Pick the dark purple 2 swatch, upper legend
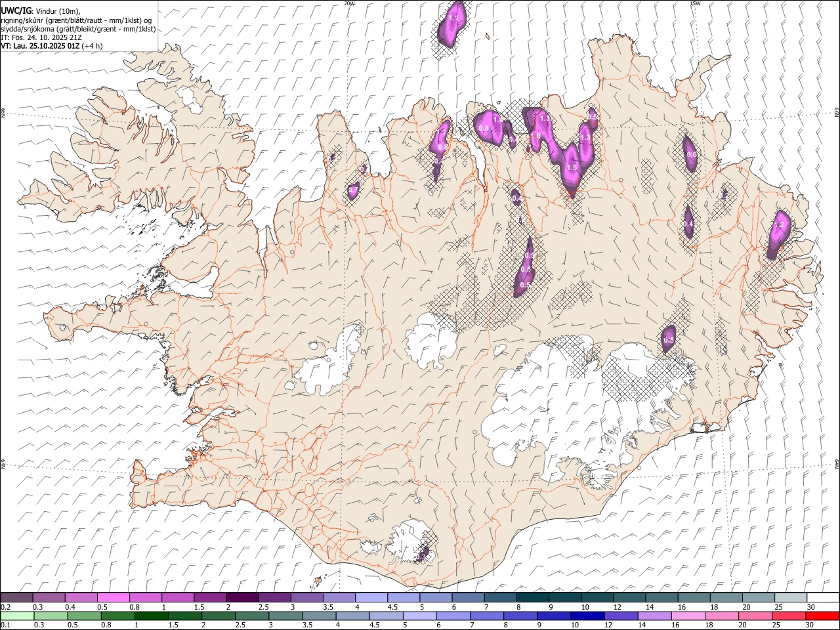The width and height of the screenshot is (840, 630). pyautogui.click(x=242, y=598)
